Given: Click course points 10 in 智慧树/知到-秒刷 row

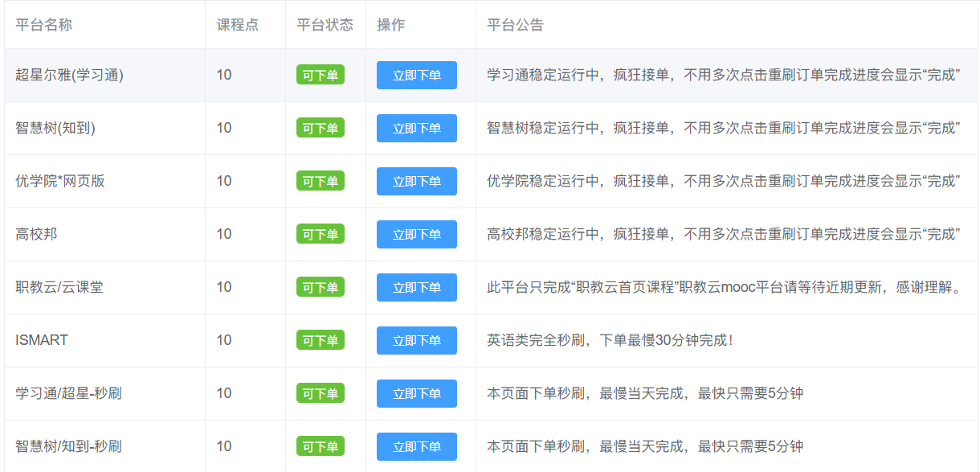Looking at the screenshot, I should tap(224, 446).
